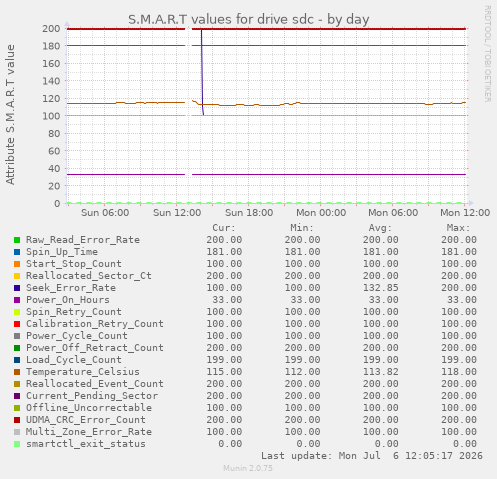The width and height of the screenshot is (497, 479).
Task: Click the Calibration_Retry_Count red legend swatch
Action: click(17, 324)
